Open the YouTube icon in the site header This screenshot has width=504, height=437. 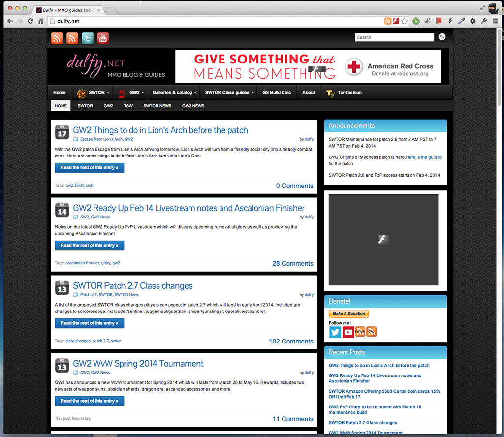(x=103, y=38)
